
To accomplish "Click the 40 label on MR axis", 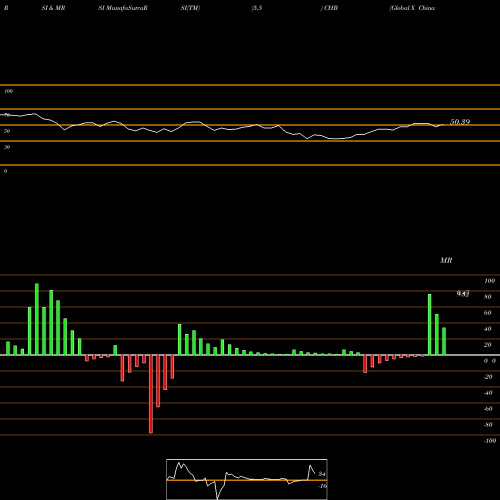I will [x=488, y=329].
